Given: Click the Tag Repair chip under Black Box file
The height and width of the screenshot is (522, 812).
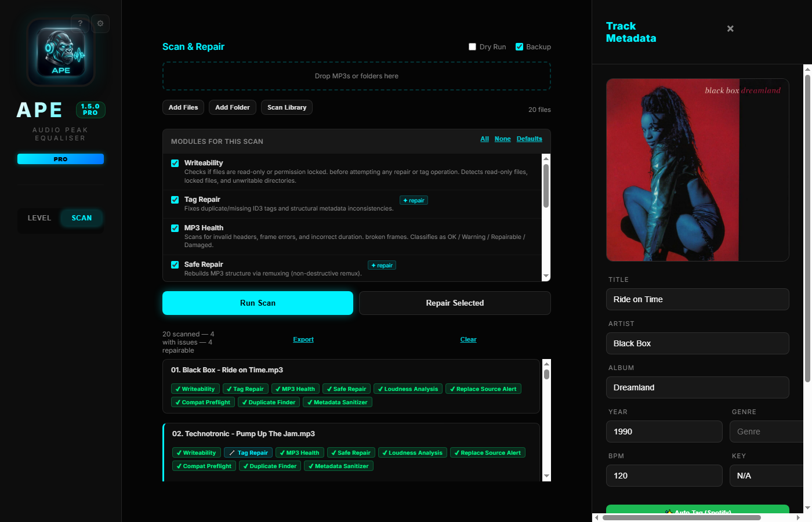Looking at the screenshot, I should (x=245, y=389).
